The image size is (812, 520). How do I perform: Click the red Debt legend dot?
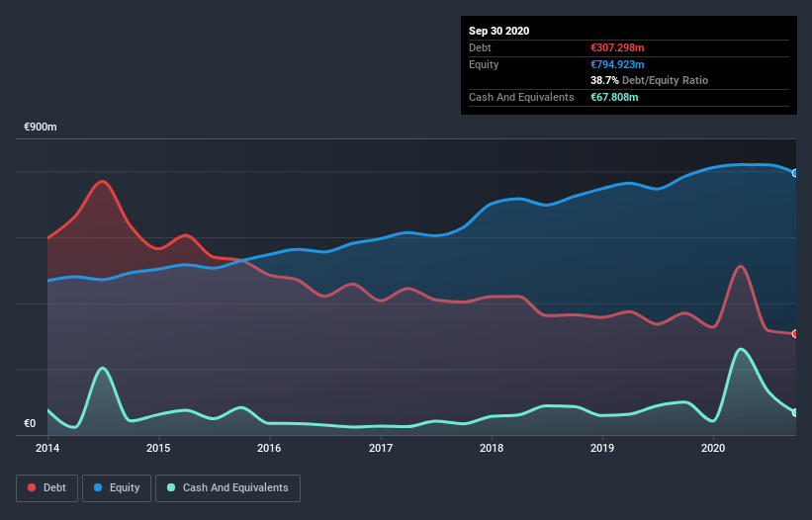[x=32, y=487]
